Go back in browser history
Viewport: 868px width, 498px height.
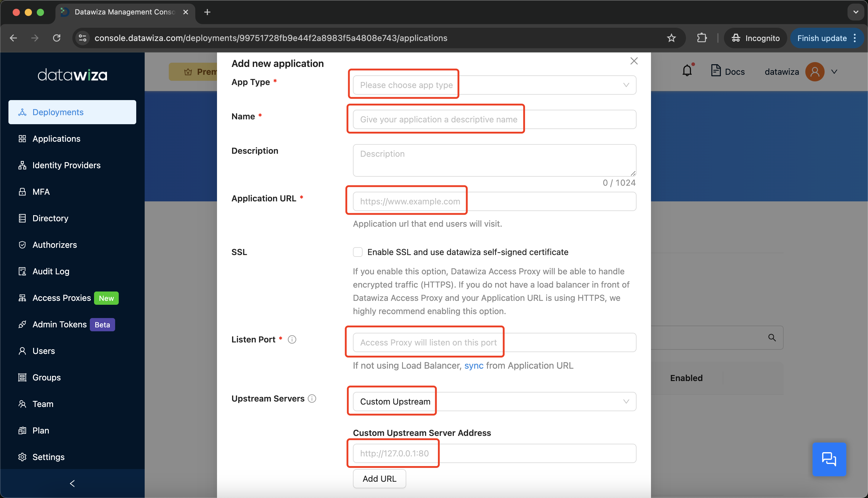coord(13,38)
